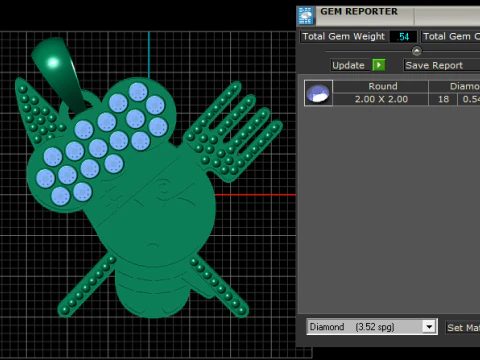Click the Total Gem Weight label
Screen dimensions: 480x360
click(344, 36)
